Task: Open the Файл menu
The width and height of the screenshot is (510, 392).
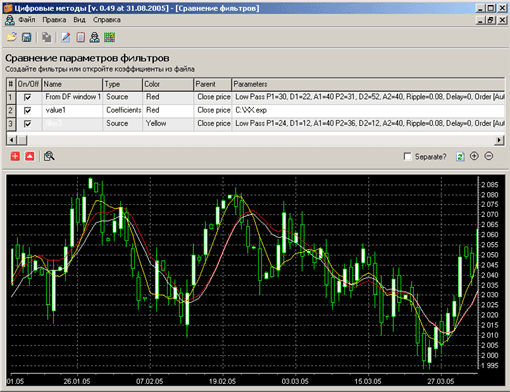Action: click(x=27, y=20)
